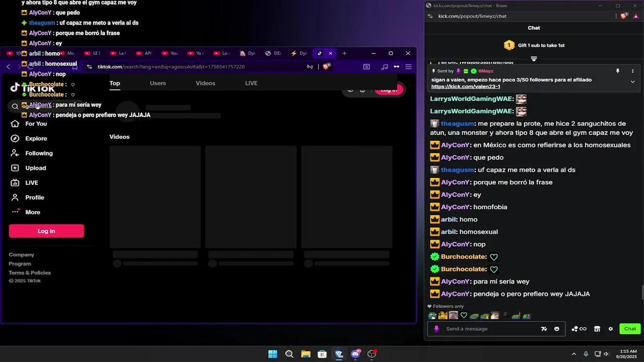Select the heart emote in the quick emote row

464,316
